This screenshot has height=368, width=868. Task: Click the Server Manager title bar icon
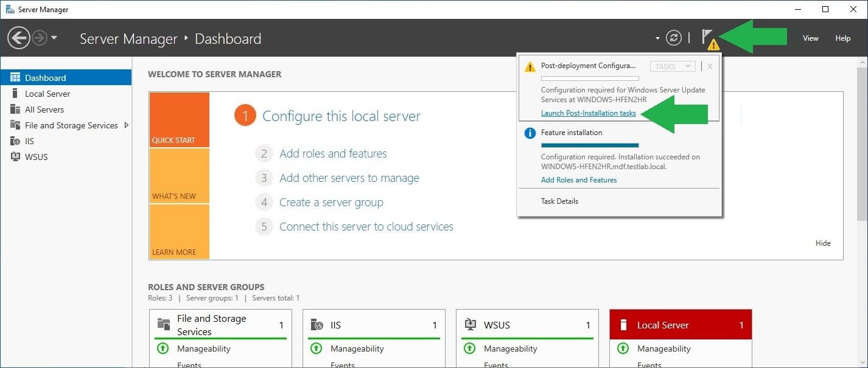pyautogui.click(x=10, y=9)
